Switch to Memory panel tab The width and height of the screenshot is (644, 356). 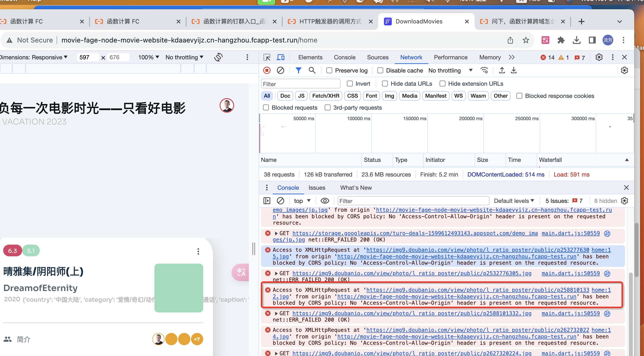(x=490, y=57)
